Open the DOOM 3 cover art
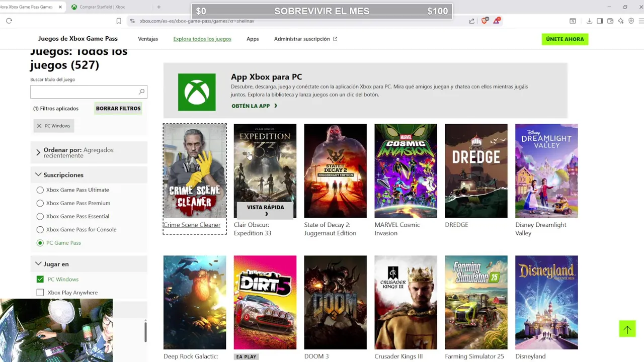Viewport: 644px width, 362px height. [336, 302]
